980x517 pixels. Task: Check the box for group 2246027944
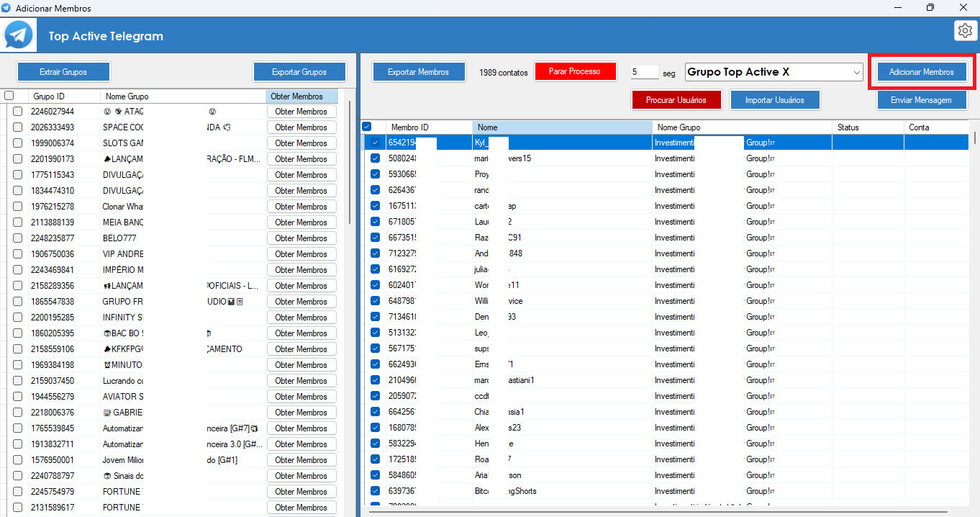click(x=17, y=112)
